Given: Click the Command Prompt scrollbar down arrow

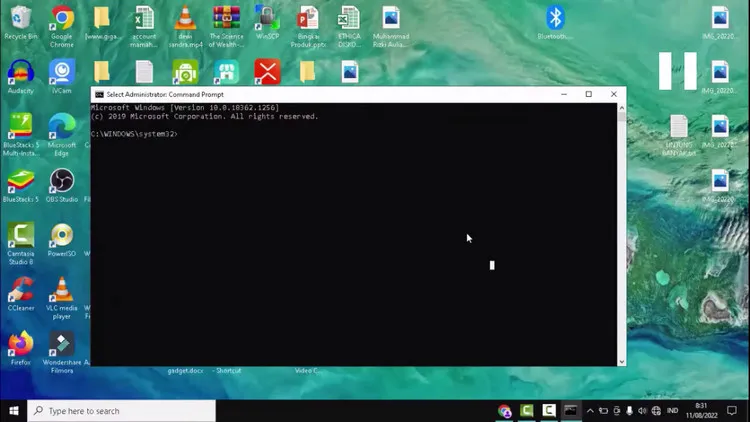Looking at the screenshot, I should click(621, 362).
